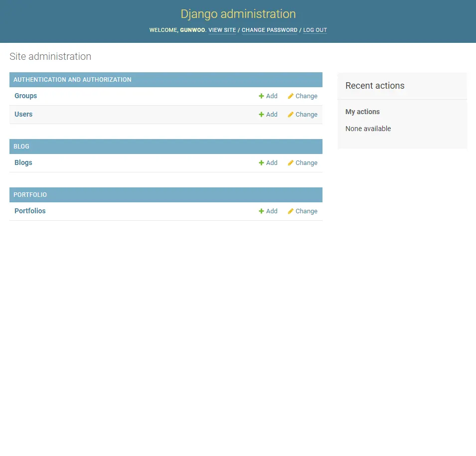The image size is (476, 456).
Task: Follow the VIEW SITE link
Action: click(222, 30)
